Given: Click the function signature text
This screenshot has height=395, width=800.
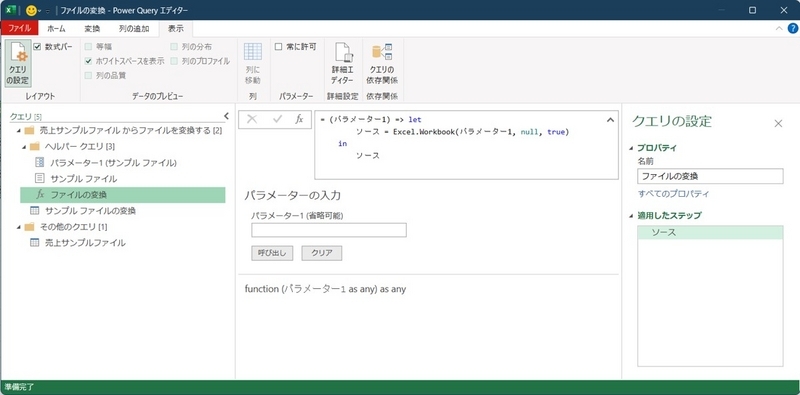Looking at the screenshot, I should coord(325,289).
